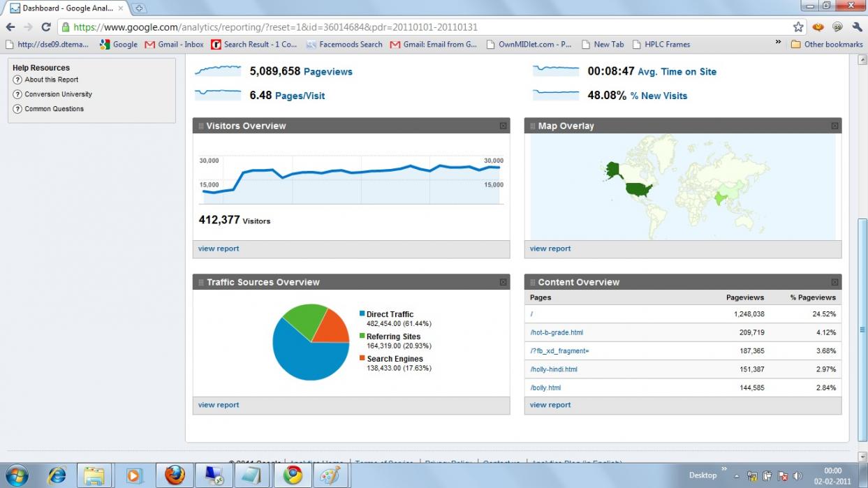Click the United States on the map overlay
This screenshot has height=488, width=868.
tap(638, 189)
